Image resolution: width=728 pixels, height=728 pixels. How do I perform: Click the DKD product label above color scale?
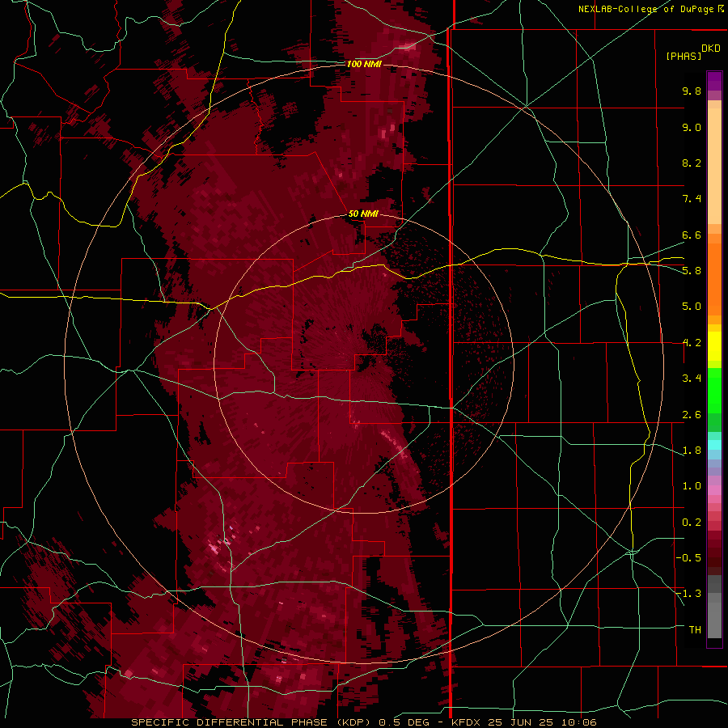pyautogui.click(x=711, y=49)
